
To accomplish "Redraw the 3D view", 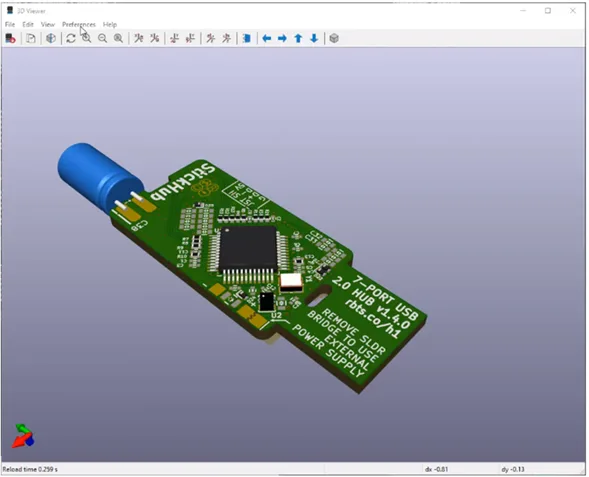I will [71, 38].
